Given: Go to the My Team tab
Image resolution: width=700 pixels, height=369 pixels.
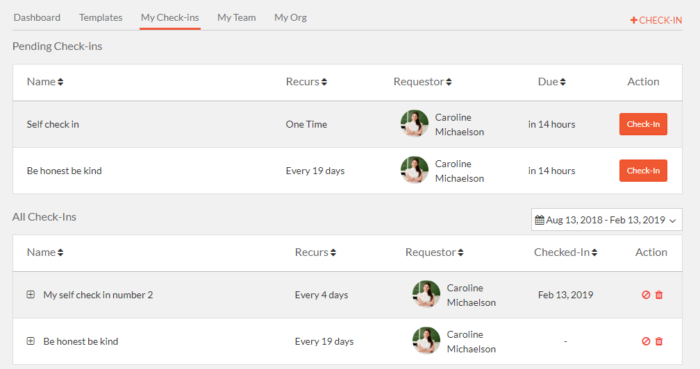Looking at the screenshot, I should (x=237, y=18).
